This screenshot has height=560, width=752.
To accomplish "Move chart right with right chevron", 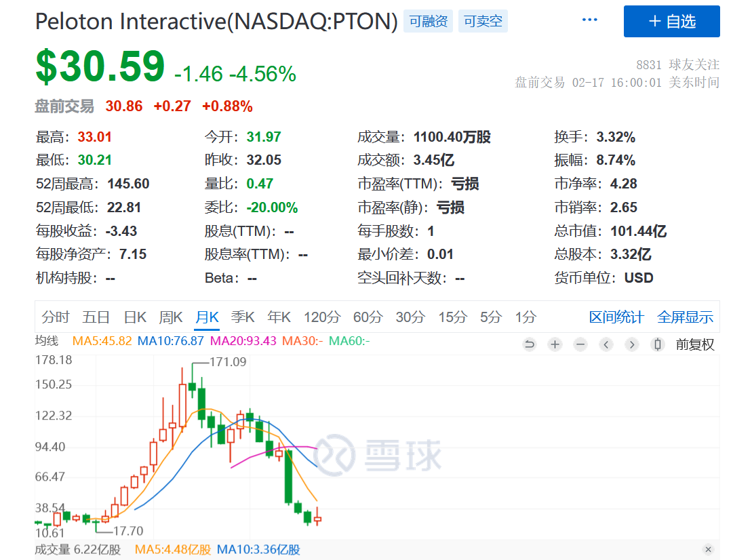I will [x=631, y=344].
